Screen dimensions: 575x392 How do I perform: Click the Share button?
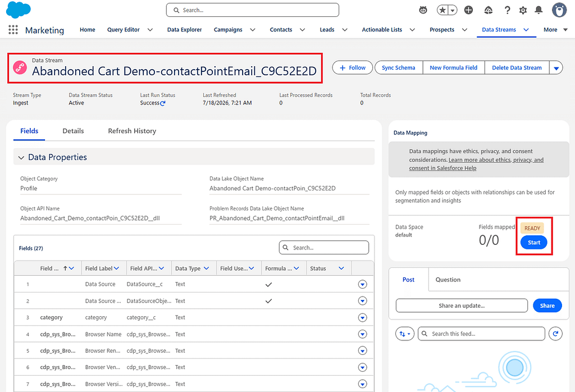[547, 306]
